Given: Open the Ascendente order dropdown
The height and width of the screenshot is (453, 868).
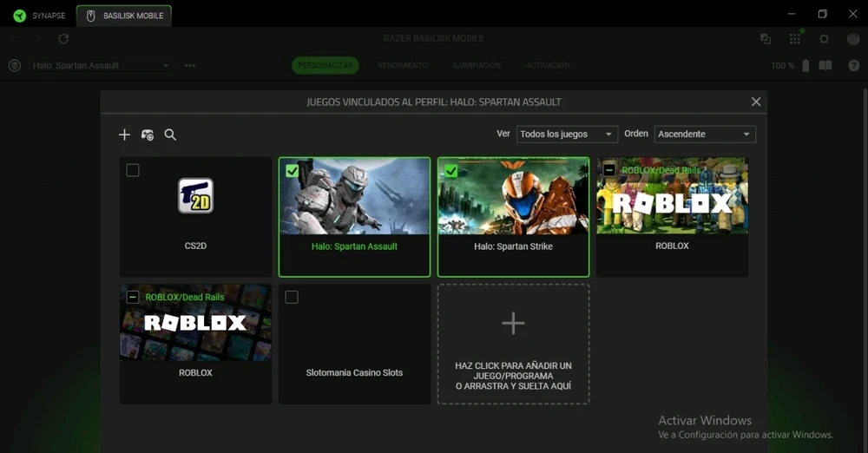Looking at the screenshot, I should coord(704,135).
